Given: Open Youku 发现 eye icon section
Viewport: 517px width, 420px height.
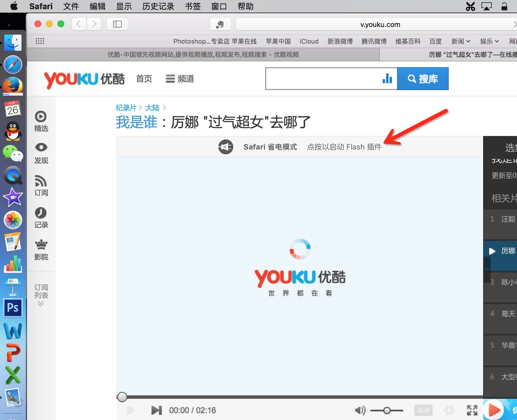Looking at the screenshot, I should (x=41, y=153).
